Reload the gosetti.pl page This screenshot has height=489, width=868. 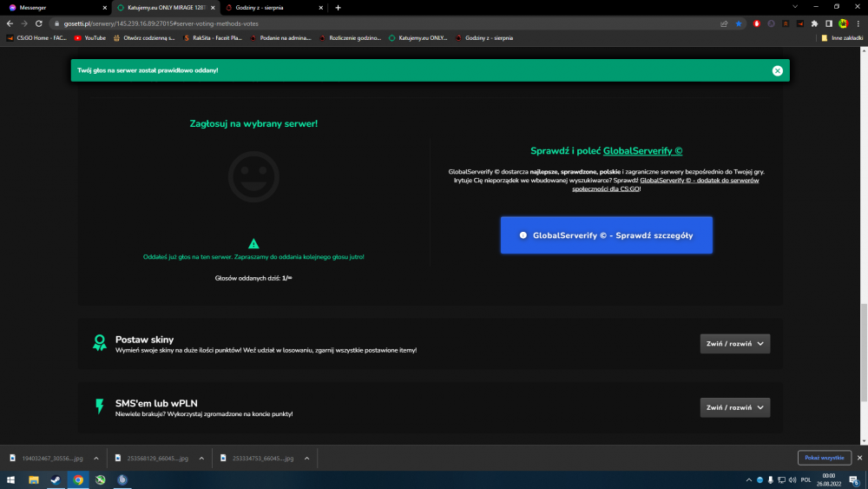point(39,23)
